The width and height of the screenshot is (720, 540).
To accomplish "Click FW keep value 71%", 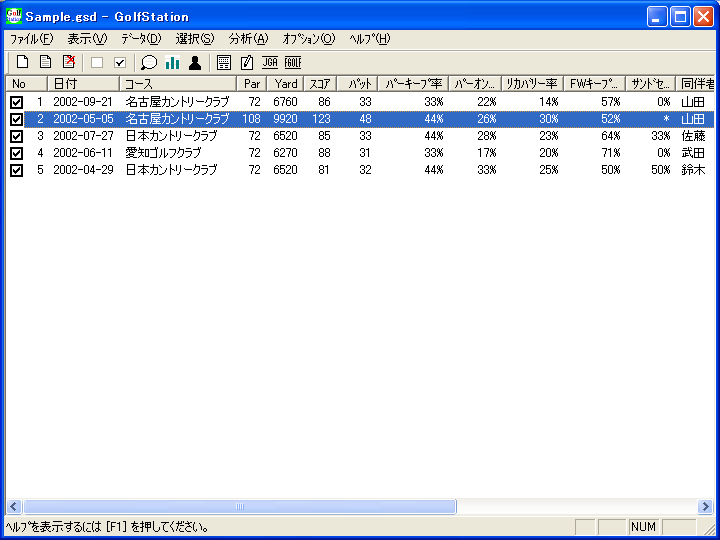I will point(611,153).
